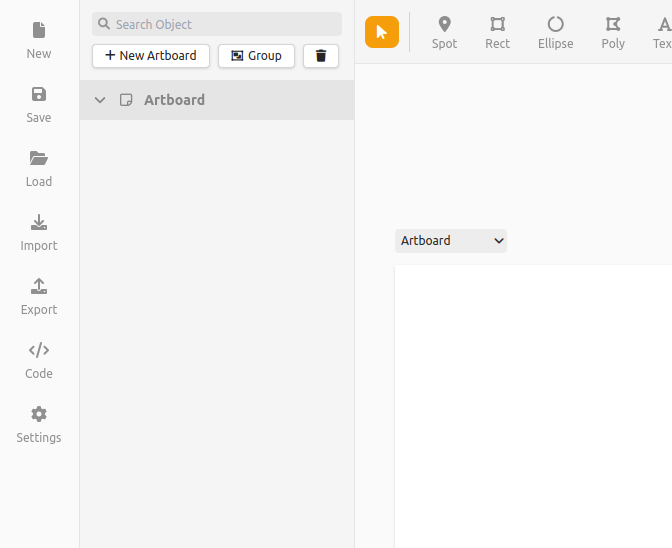
Task: Click the white artboard canvas
Action: click(x=533, y=406)
